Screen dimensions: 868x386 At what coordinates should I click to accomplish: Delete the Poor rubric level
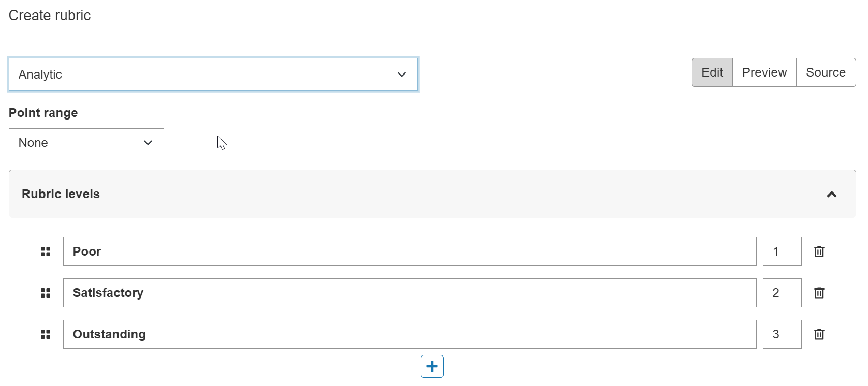coord(819,251)
